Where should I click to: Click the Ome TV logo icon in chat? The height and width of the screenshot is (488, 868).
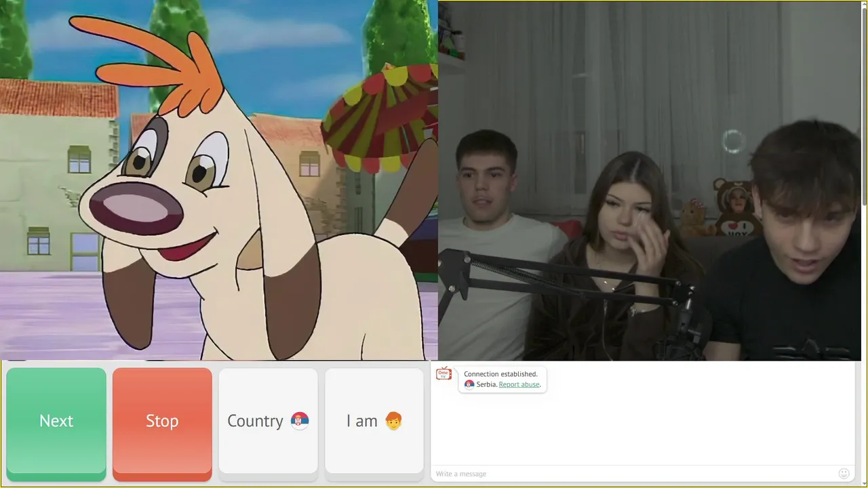click(444, 373)
